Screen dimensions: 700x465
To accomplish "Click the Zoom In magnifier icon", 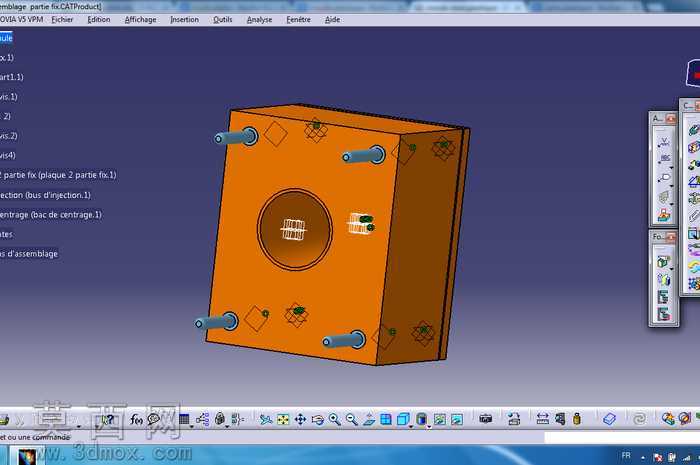I will (335, 419).
